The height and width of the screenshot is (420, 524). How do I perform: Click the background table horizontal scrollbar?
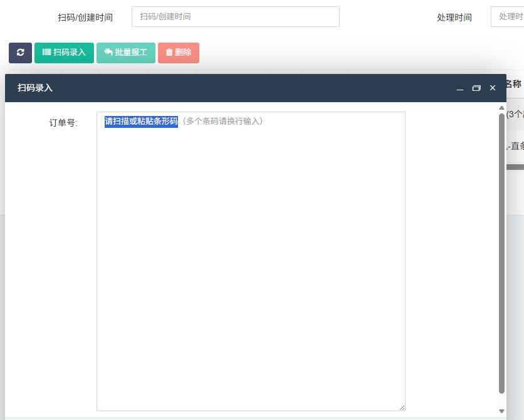(x=515, y=167)
